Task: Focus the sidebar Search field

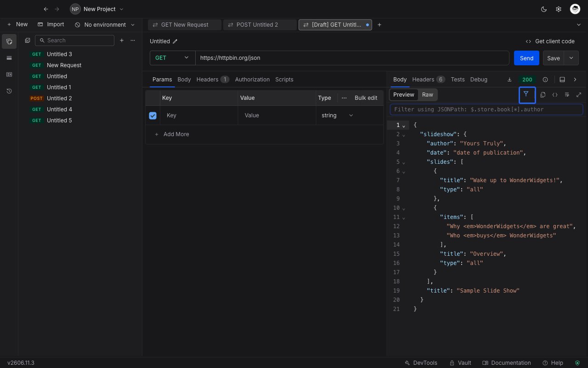Action: click(74, 40)
